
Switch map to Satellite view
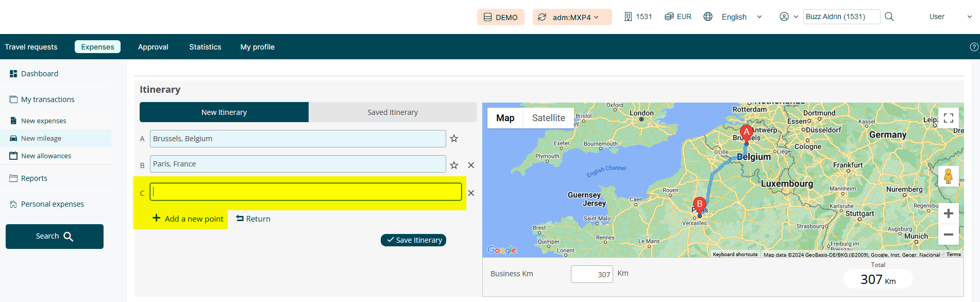[x=548, y=118]
